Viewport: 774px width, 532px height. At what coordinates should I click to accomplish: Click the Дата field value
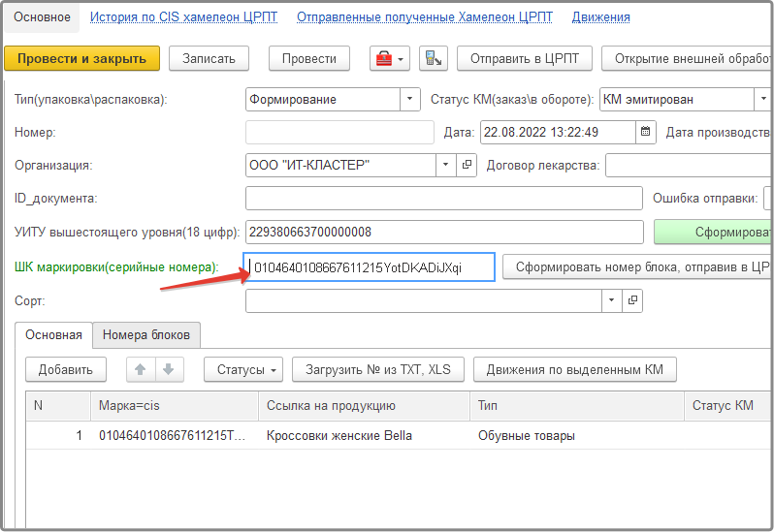click(x=558, y=132)
